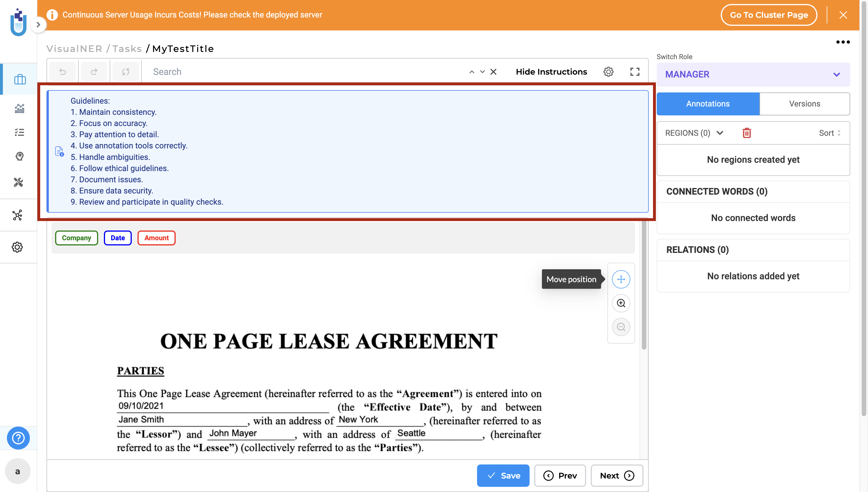Expand the REGIONS (0) dropdown
This screenshot has height=492, width=868.
click(694, 133)
